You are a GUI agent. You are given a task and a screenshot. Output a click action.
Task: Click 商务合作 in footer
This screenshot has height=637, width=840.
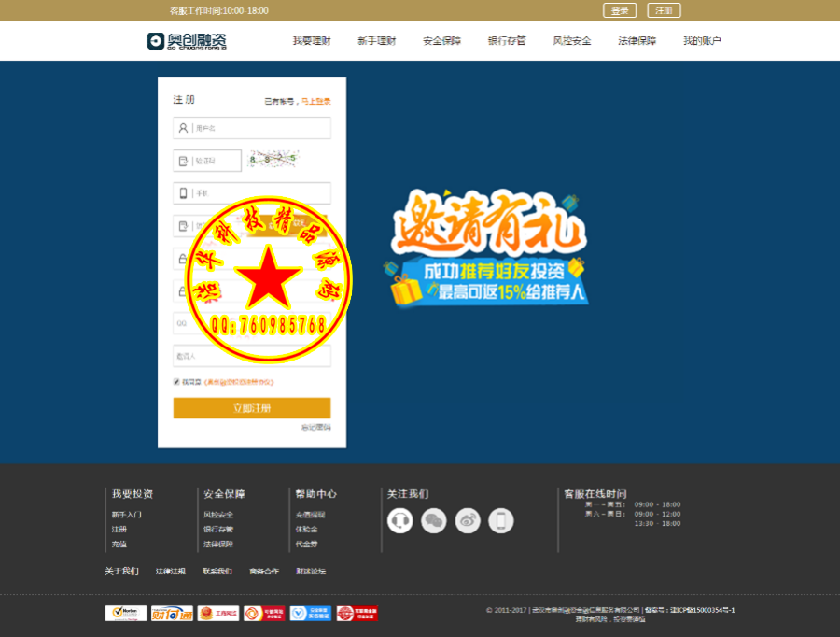point(264,571)
